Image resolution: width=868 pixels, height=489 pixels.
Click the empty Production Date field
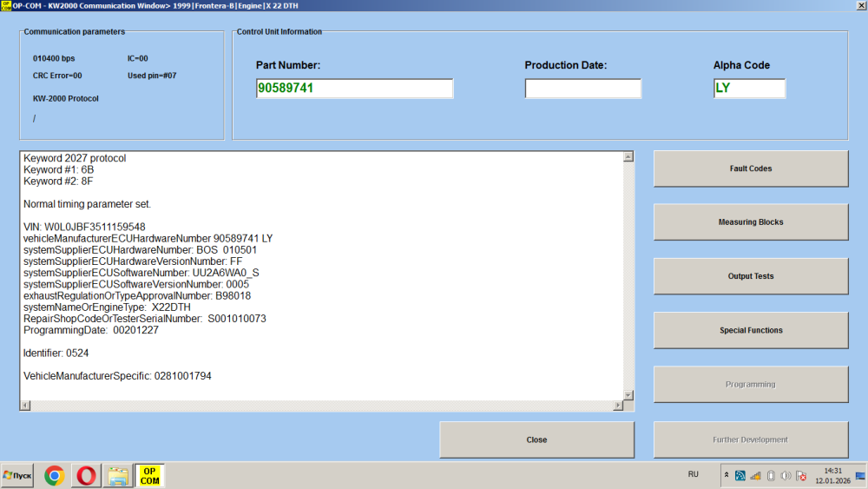(x=582, y=89)
